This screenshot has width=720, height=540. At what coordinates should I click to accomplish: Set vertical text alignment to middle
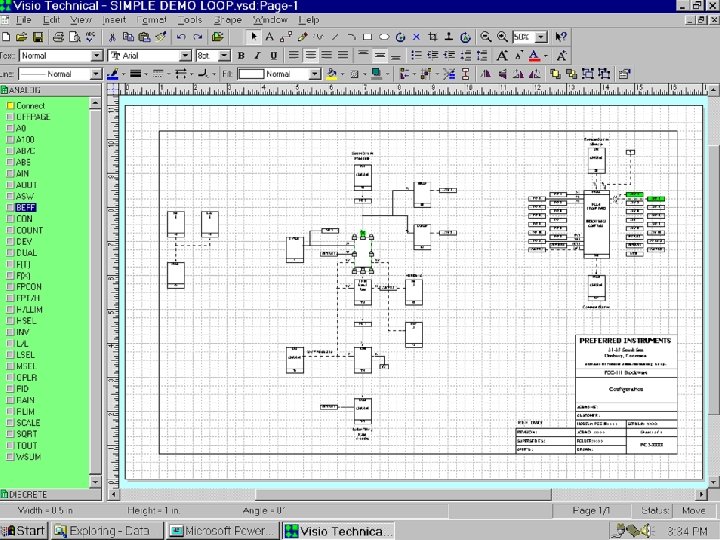379,56
